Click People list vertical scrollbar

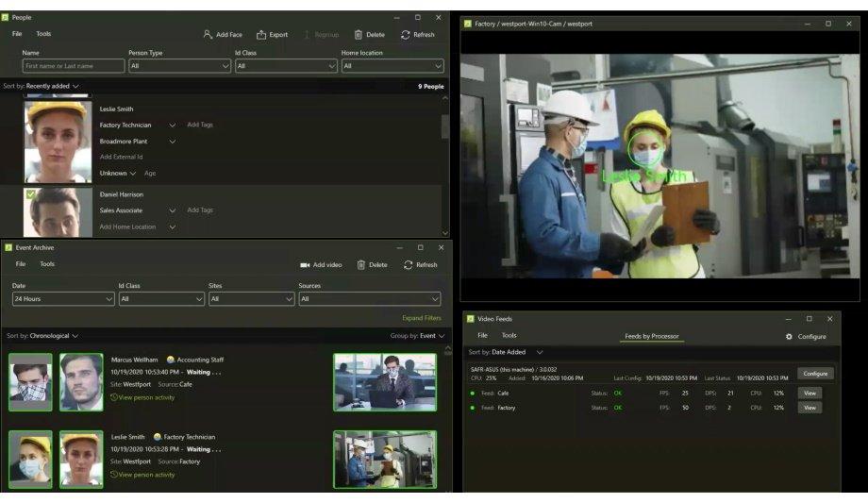pyautogui.click(x=445, y=126)
